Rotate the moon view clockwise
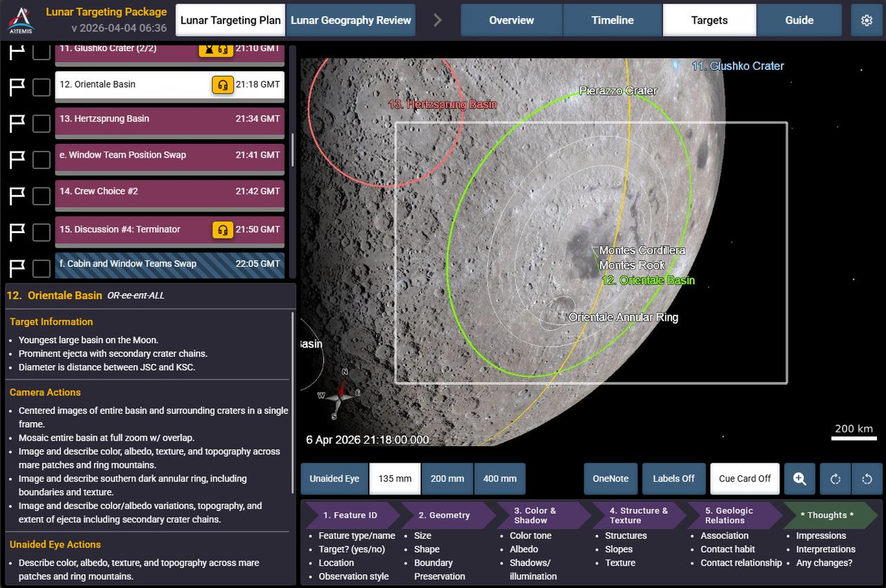The height and width of the screenshot is (588, 886). (x=835, y=479)
